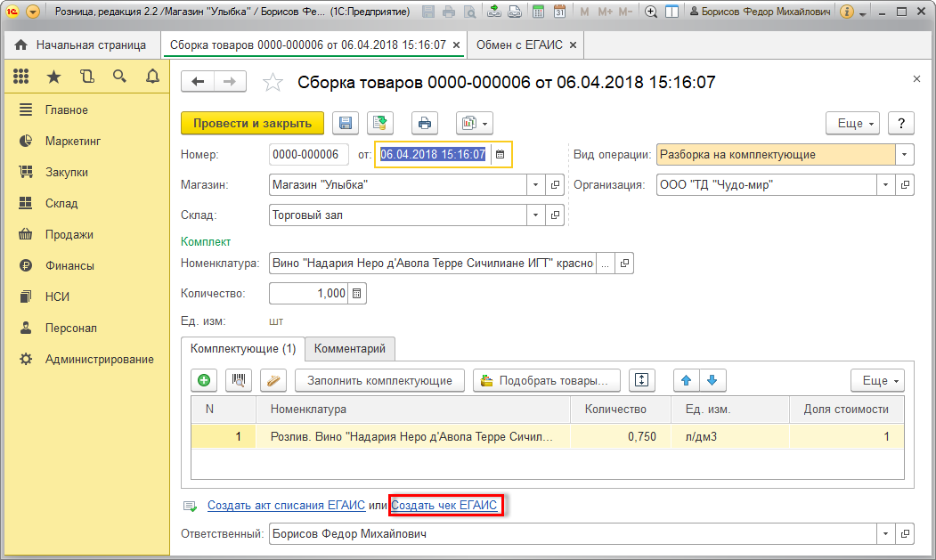The image size is (936, 560).
Task: Click the edit pencil icon in table toolbar
Action: point(273,380)
